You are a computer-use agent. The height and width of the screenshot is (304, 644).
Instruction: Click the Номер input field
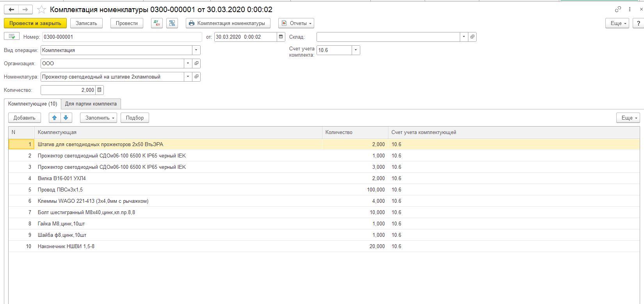(x=122, y=37)
